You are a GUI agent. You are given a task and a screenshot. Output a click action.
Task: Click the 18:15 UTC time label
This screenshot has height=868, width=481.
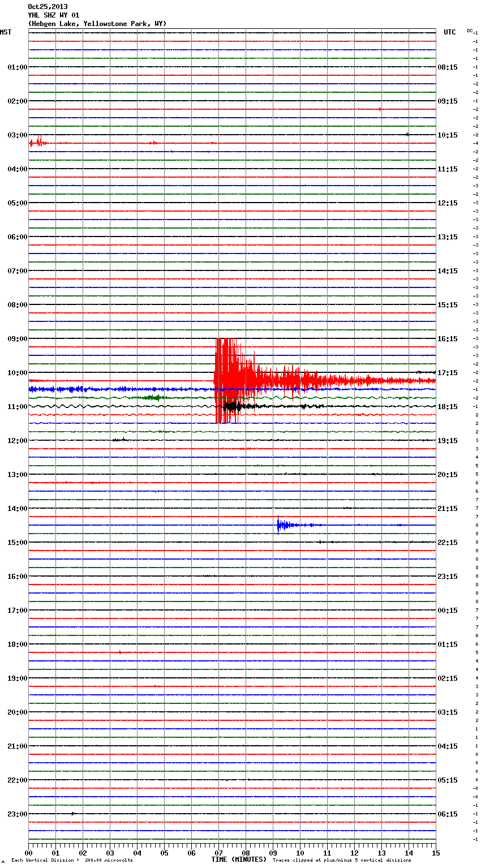(448, 407)
